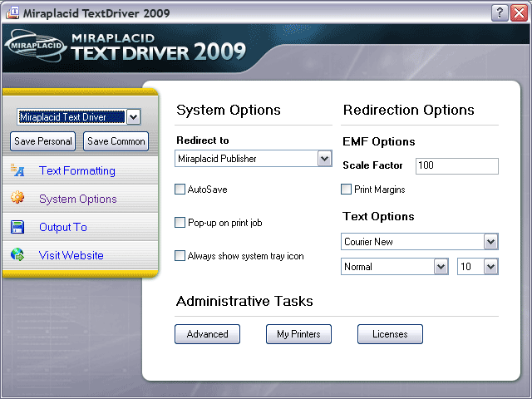Click the Text Options heading
Screen dimensions: 532x399
(378, 216)
